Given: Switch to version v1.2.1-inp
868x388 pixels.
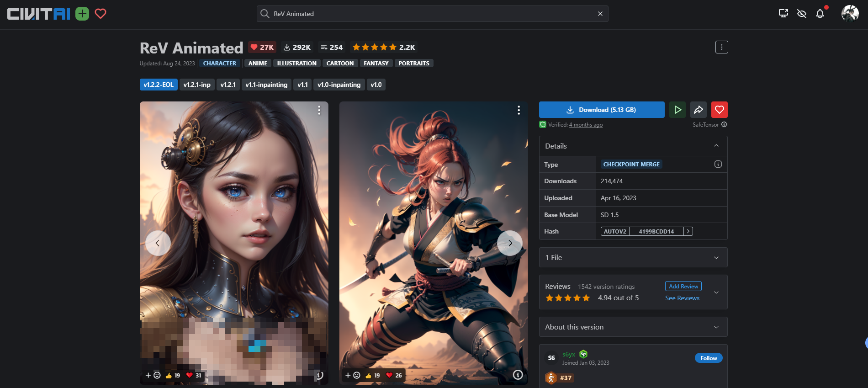Looking at the screenshot, I should point(197,85).
